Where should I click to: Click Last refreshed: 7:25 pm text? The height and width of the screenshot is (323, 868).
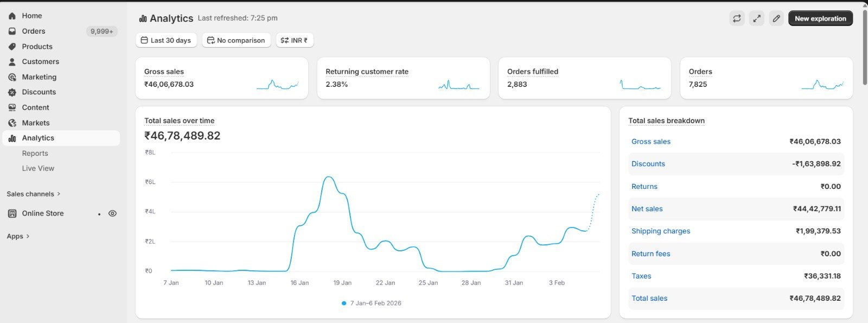click(x=238, y=18)
